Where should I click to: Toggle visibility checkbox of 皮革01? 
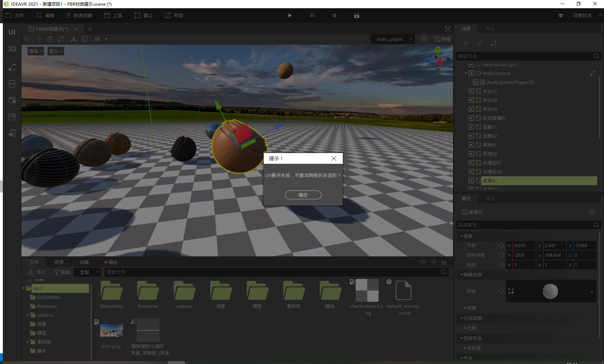click(x=471, y=181)
